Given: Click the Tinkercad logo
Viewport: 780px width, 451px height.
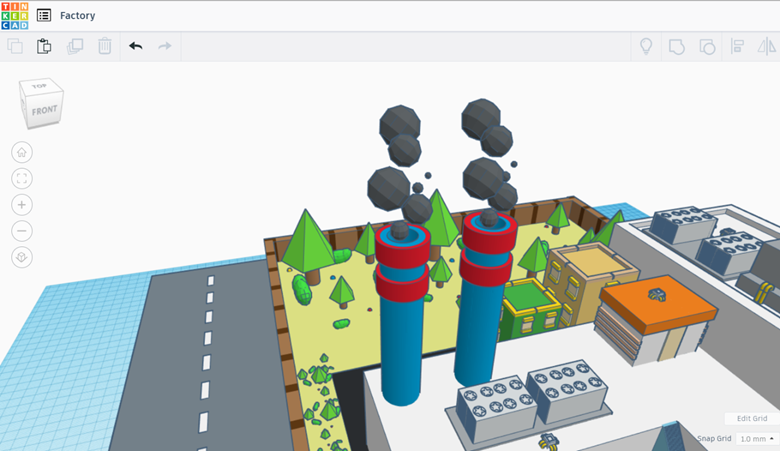Looking at the screenshot, I should 15,15.
